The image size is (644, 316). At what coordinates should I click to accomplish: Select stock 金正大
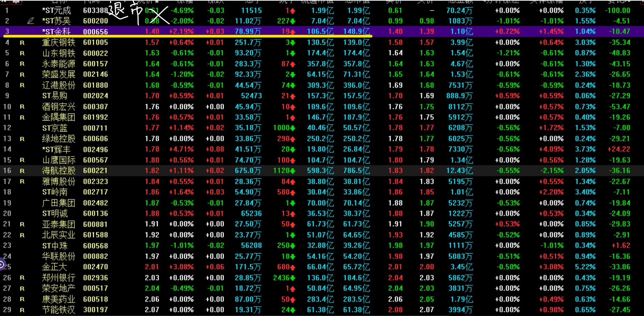[x=54, y=267]
